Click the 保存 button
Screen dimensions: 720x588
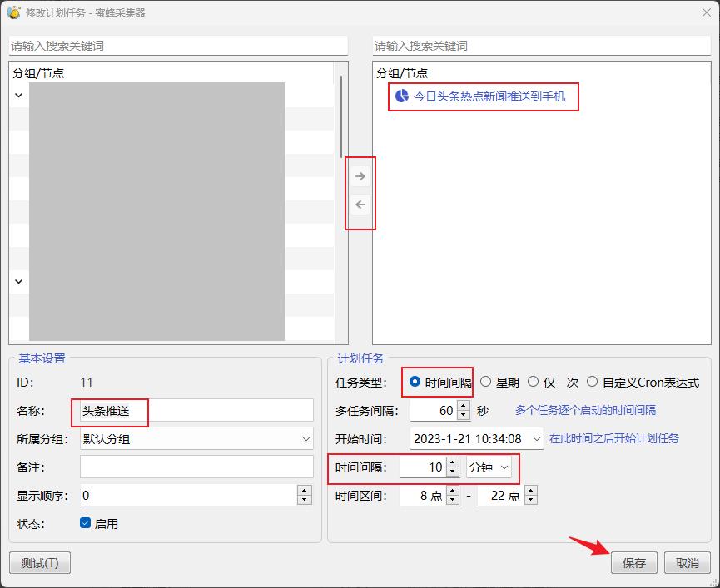633,563
